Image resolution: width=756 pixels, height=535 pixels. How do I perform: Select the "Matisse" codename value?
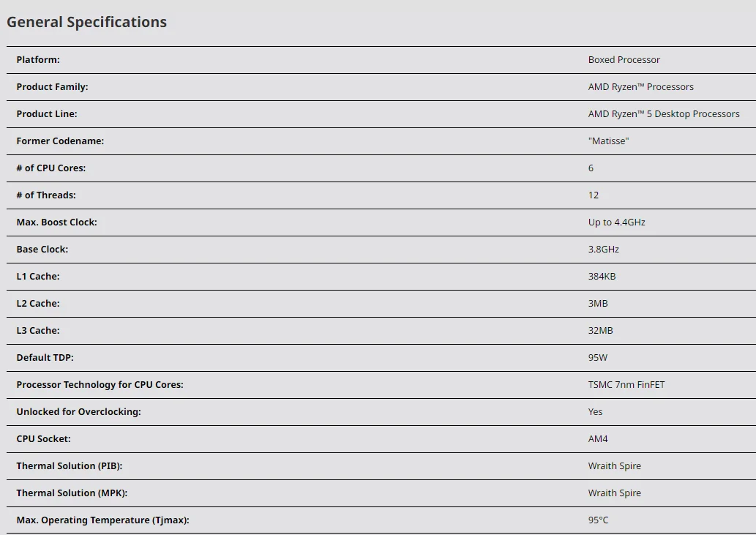[608, 141]
